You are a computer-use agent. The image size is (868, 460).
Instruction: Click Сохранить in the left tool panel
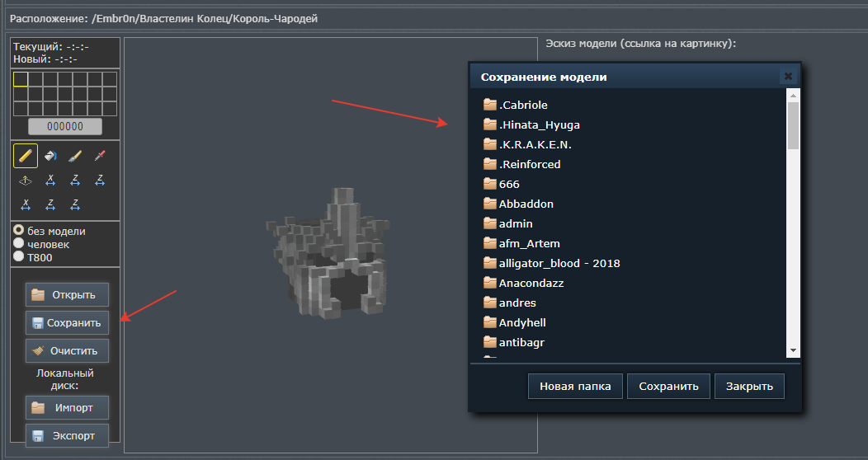67,323
